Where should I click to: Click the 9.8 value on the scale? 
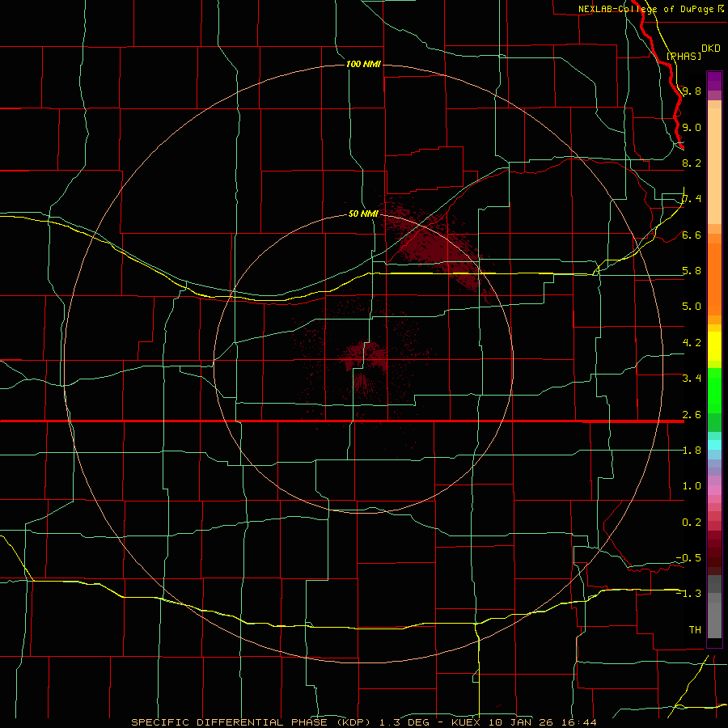point(692,91)
